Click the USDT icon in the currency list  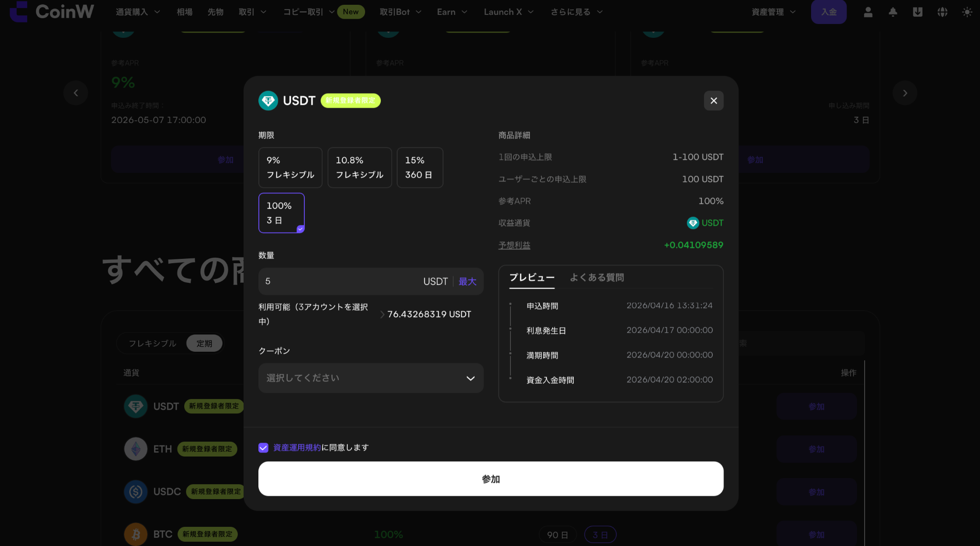tap(136, 406)
